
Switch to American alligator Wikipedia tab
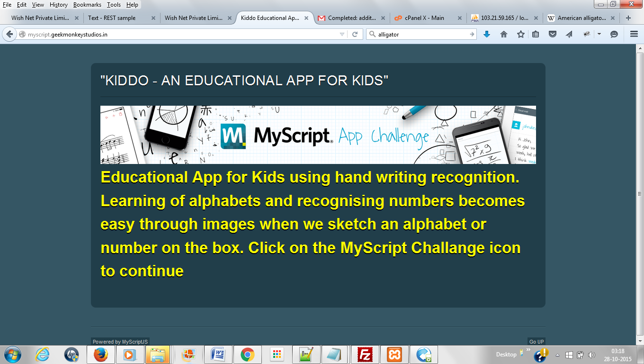[x=581, y=18]
